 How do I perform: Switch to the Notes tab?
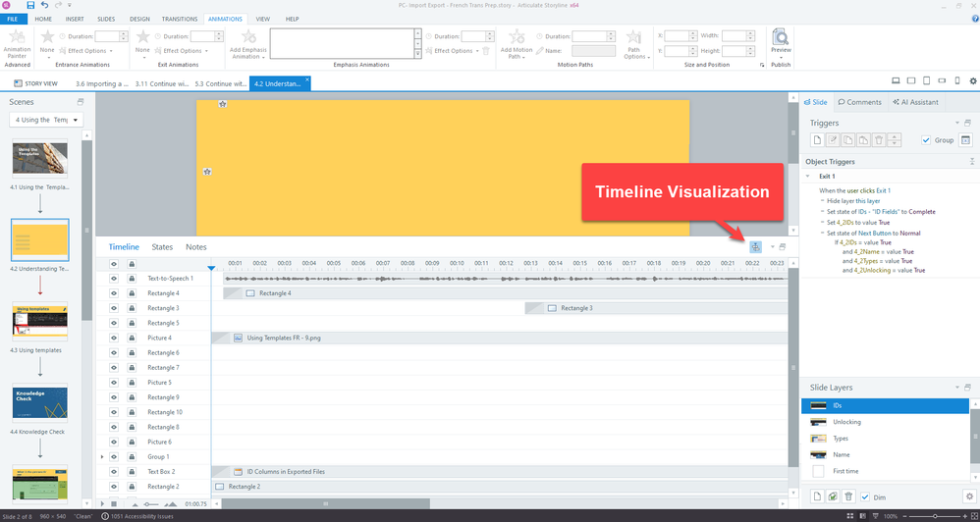(x=195, y=247)
